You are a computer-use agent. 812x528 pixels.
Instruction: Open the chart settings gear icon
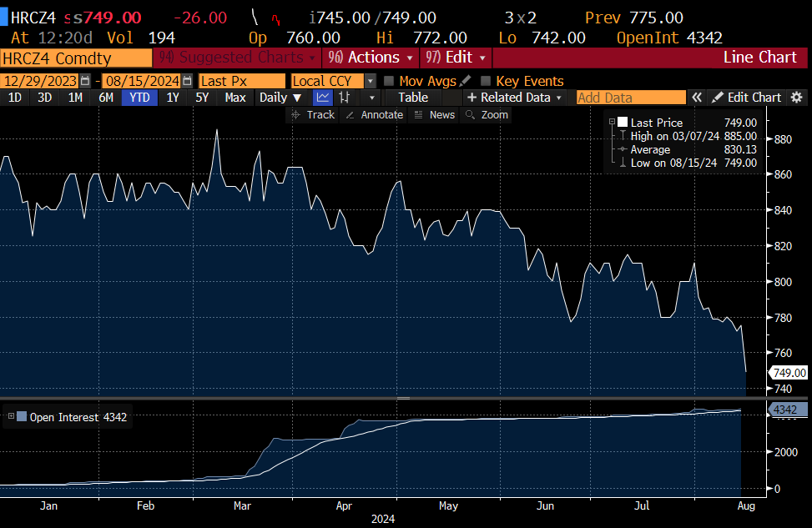(x=796, y=98)
